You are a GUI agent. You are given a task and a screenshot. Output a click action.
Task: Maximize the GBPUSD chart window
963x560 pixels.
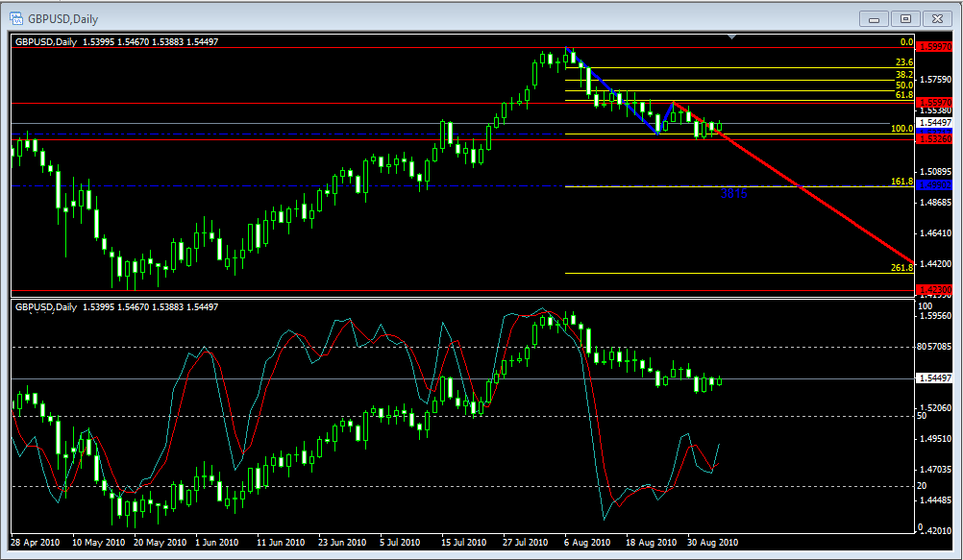[904, 18]
